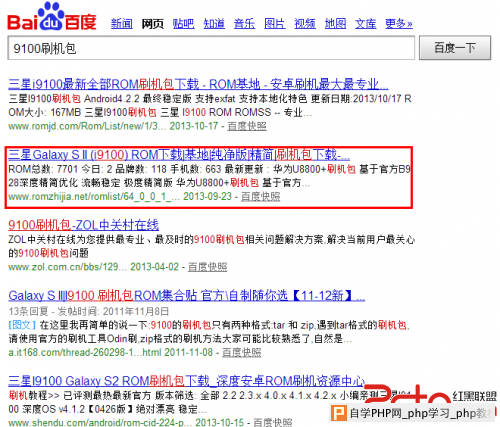Screen dimensions: 500x427
Task: Click the Baidu logo
Action: 52,17
